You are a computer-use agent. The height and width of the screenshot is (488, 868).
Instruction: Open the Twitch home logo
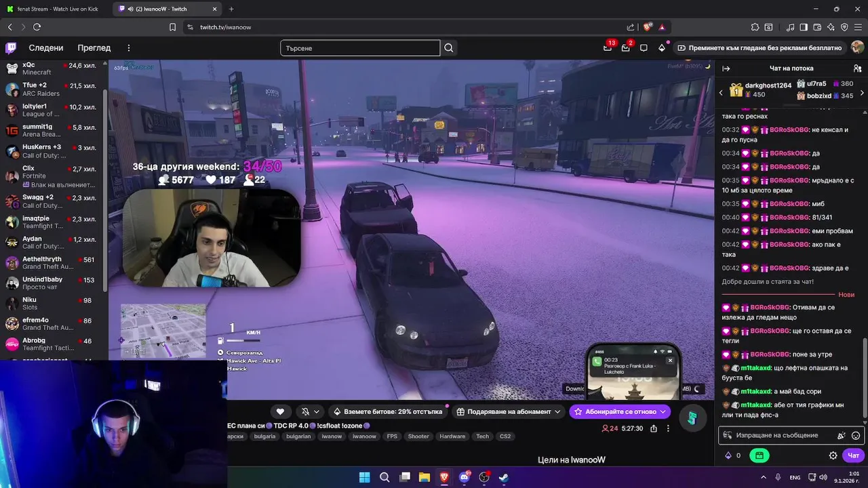[11, 48]
